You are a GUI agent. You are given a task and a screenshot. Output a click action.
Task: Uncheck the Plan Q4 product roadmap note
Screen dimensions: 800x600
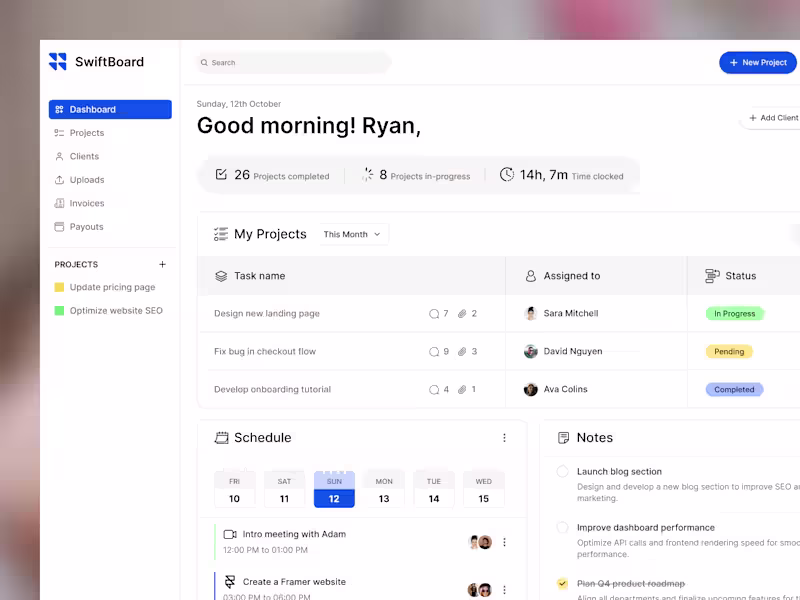click(x=561, y=583)
